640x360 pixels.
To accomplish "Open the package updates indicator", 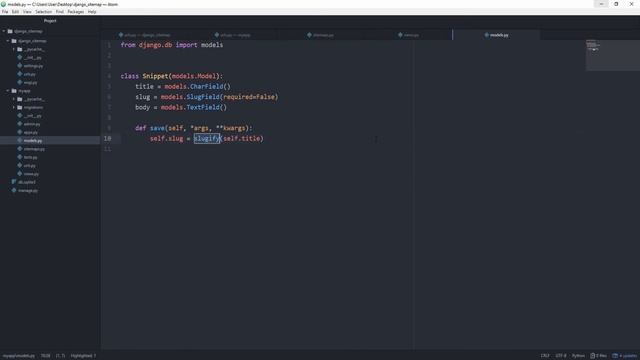I will click(624, 356).
